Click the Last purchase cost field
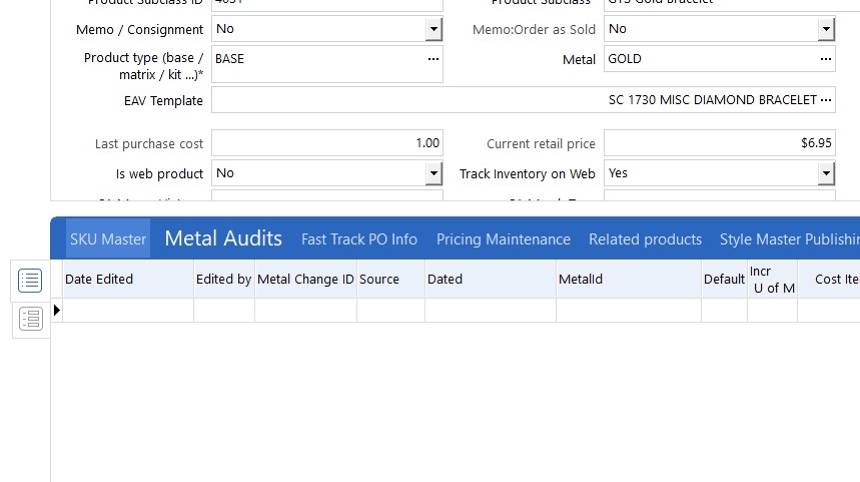860x482 pixels. 326,143
